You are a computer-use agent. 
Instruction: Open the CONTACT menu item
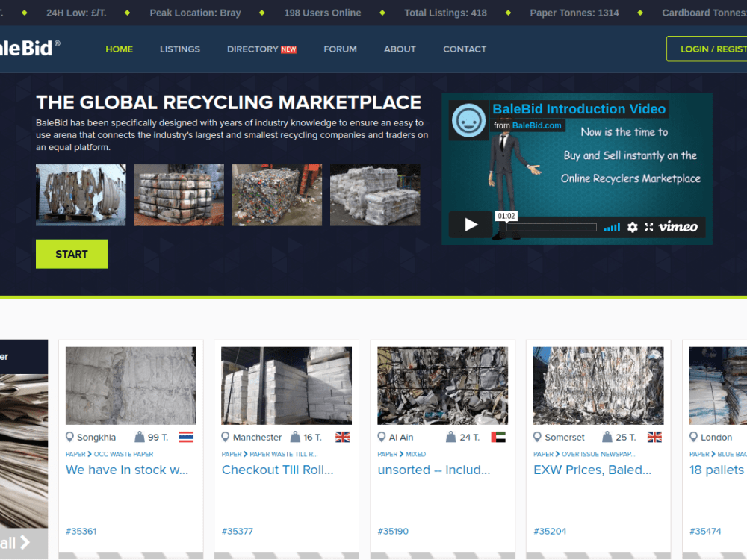(465, 49)
